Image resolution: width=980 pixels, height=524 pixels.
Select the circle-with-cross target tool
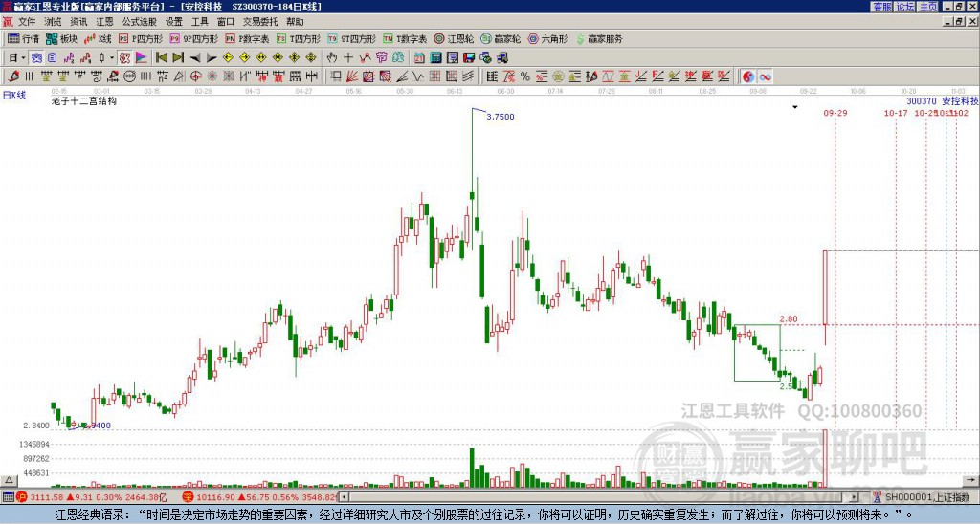pos(195,76)
